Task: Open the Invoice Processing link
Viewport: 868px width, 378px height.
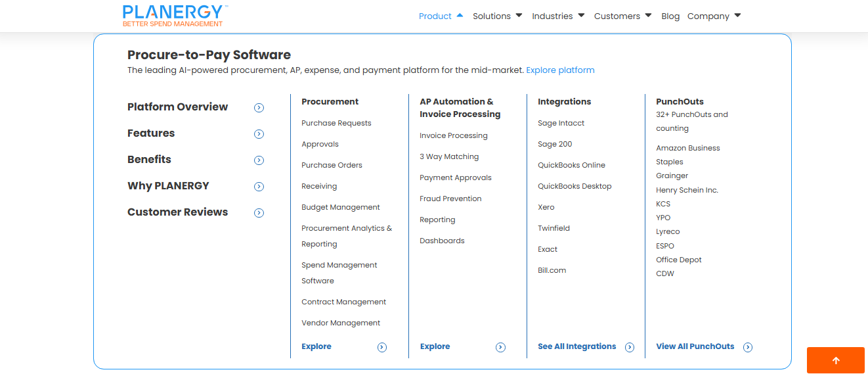Action: coord(454,135)
